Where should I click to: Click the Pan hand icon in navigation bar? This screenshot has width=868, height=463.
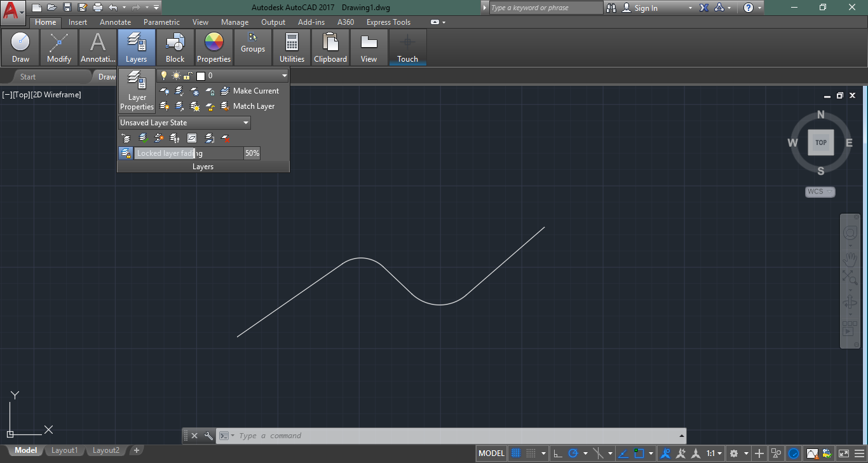850,258
